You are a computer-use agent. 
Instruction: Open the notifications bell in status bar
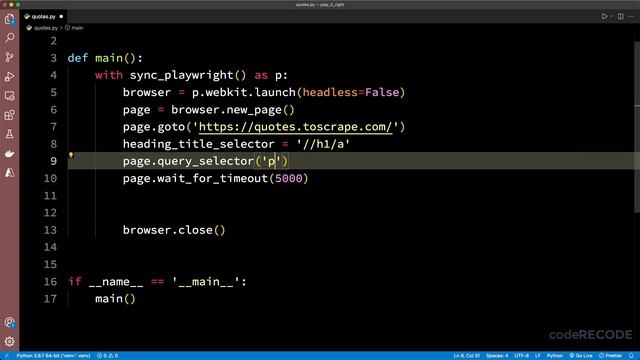[631, 356]
